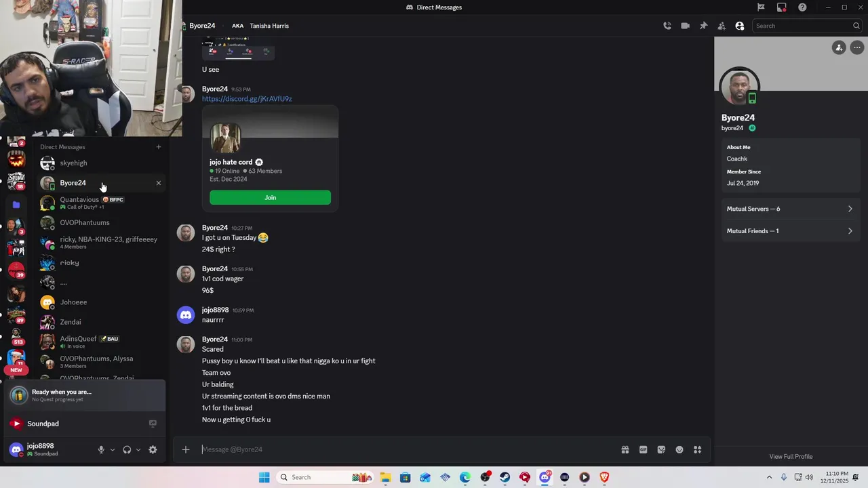Image resolution: width=868 pixels, height=488 pixels.
Task: Click jojo8898 username in chat message
Action: (215, 310)
